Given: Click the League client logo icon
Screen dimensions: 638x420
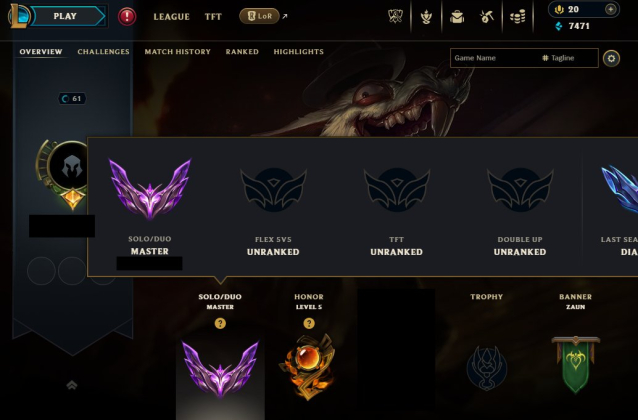Looking at the screenshot, I should click(18, 16).
